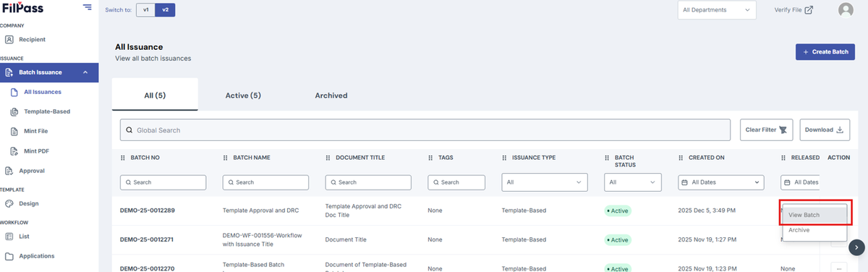Click the Mint PDF sidebar icon
868x272 pixels.
[x=14, y=151]
